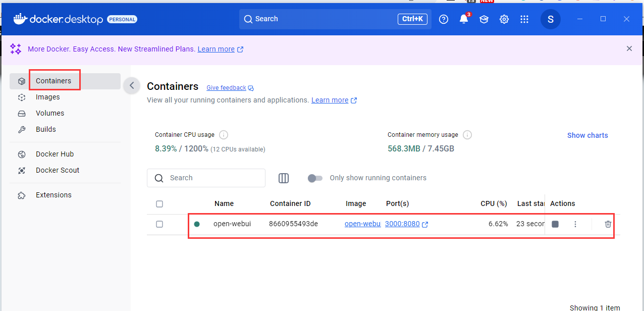
Task: Open Docker Hub from the sidebar
Action: click(x=65, y=154)
